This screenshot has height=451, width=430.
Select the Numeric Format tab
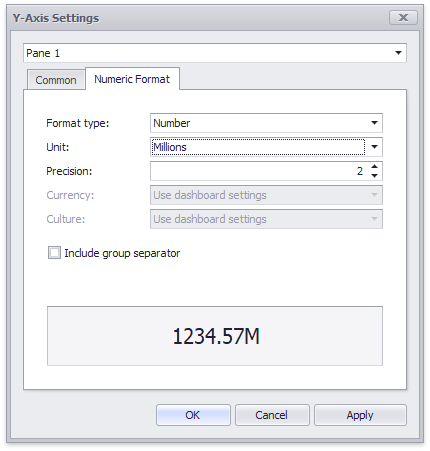point(132,79)
